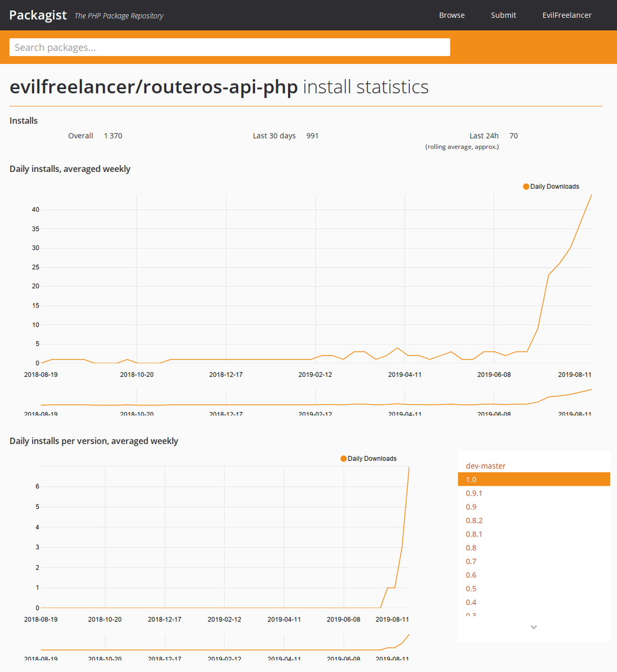Image resolution: width=617 pixels, height=672 pixels.
Task: Click the 2019-04-11 label on per-version chart axis
Action: [x=284, y=619]
